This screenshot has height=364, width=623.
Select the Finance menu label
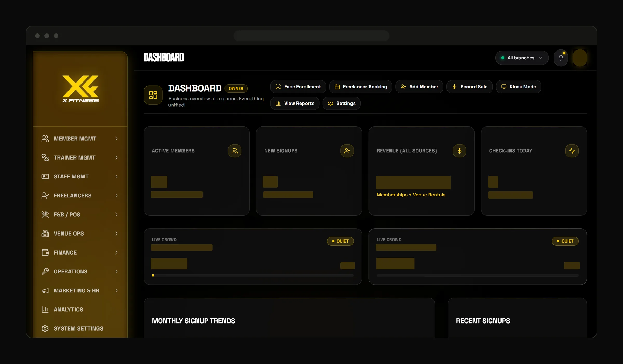click(x=65, y=252)
